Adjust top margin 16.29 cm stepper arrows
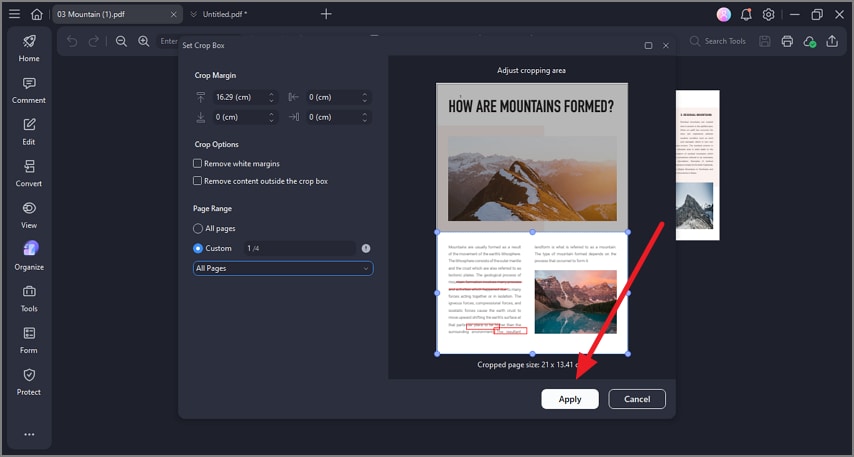This screenshot has height=457, width=854. pos(271,98)
